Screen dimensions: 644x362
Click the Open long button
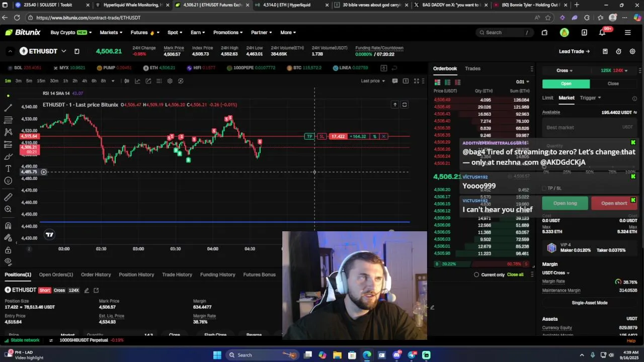[565, 203]
